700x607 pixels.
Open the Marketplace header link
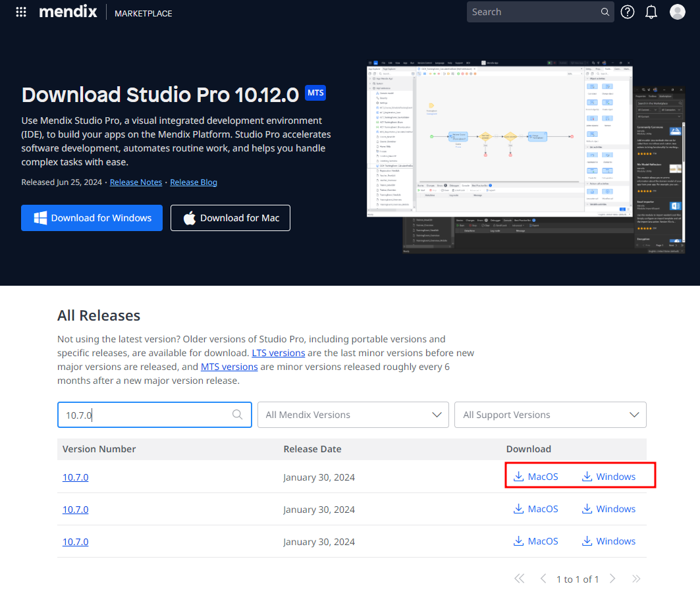[x=144, y=13]
